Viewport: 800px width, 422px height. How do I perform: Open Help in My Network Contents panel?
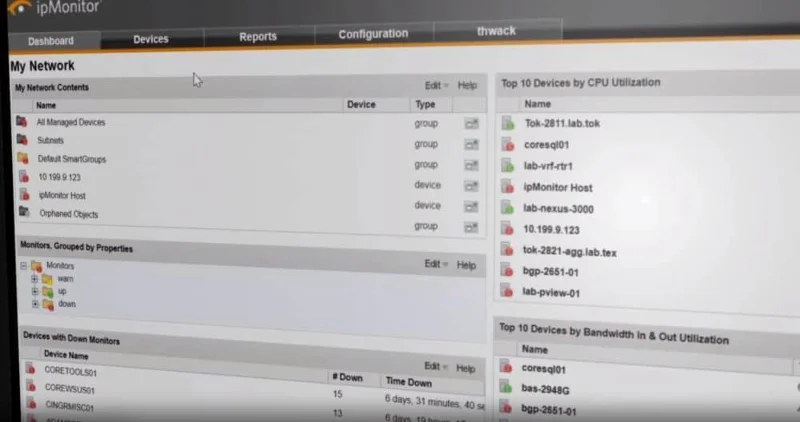pyautogui.click(x=467, y=85)
